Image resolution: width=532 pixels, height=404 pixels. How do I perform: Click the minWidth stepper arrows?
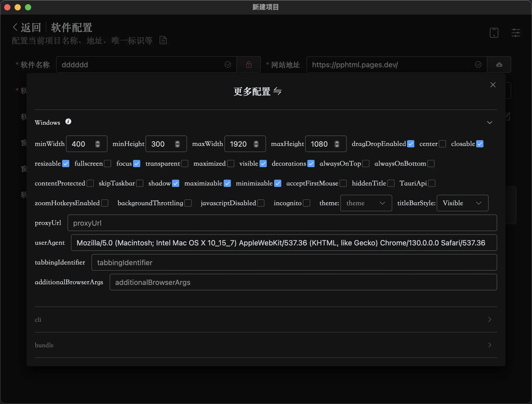98,144
